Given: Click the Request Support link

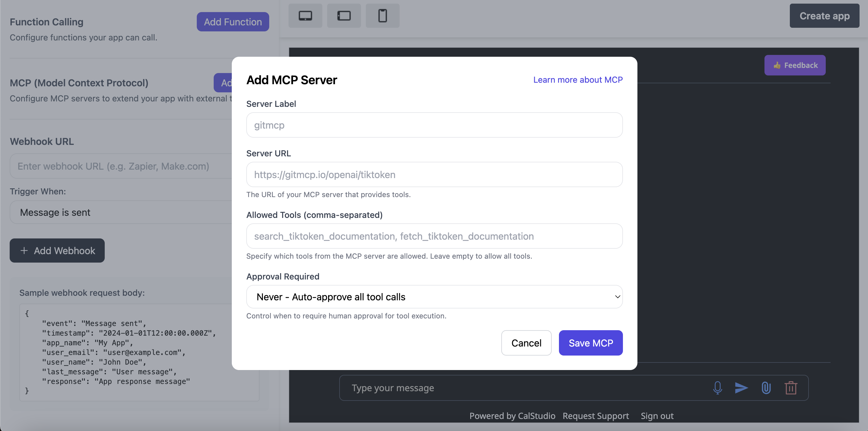Looking at the screenshot, I should pos(595,416).
